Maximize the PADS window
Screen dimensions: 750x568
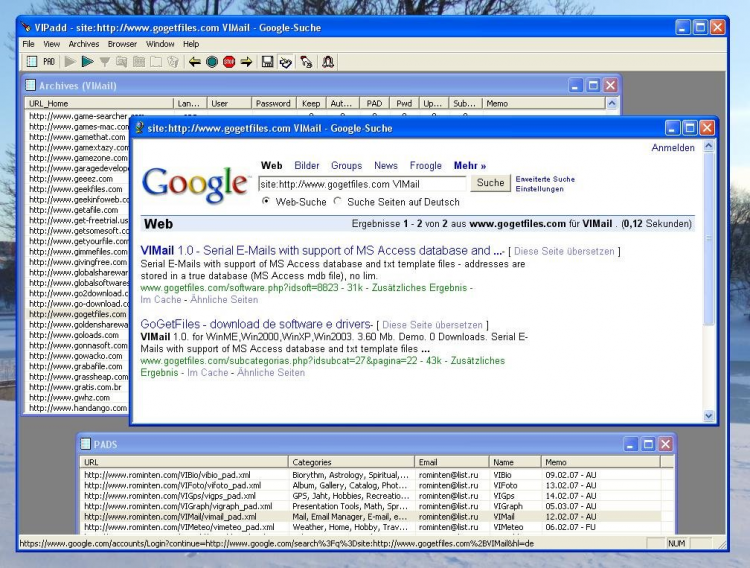tap(648, 444)
